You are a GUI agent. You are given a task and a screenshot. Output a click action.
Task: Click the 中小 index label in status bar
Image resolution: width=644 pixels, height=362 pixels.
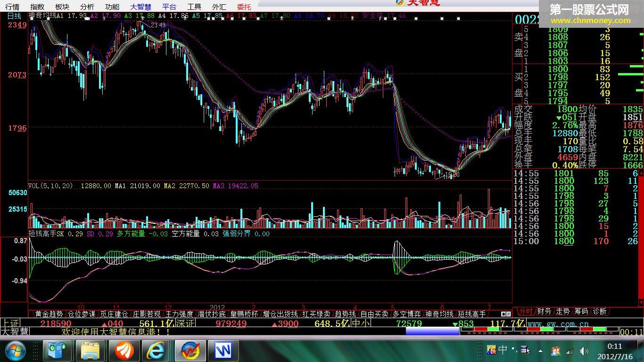(361, 323)
